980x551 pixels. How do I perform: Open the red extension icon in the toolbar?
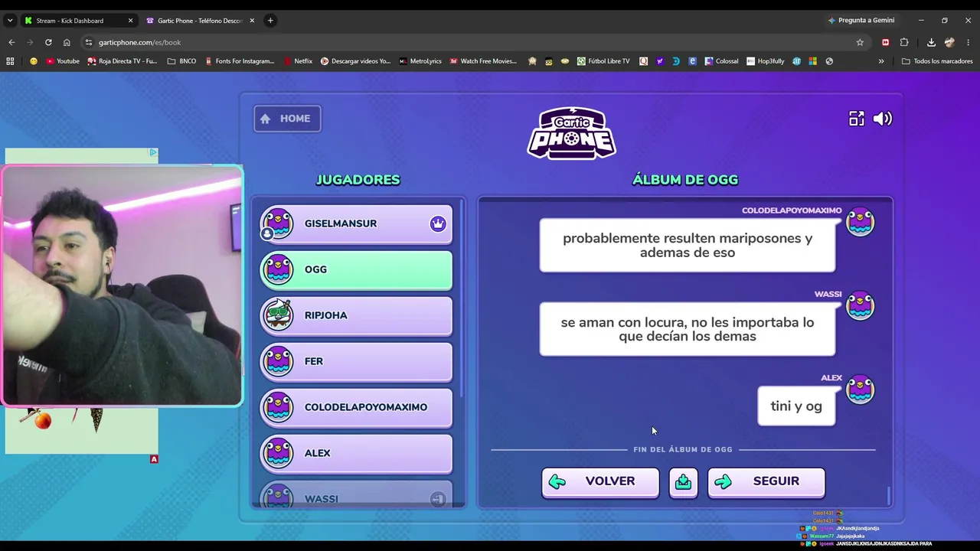coord(886,42)
